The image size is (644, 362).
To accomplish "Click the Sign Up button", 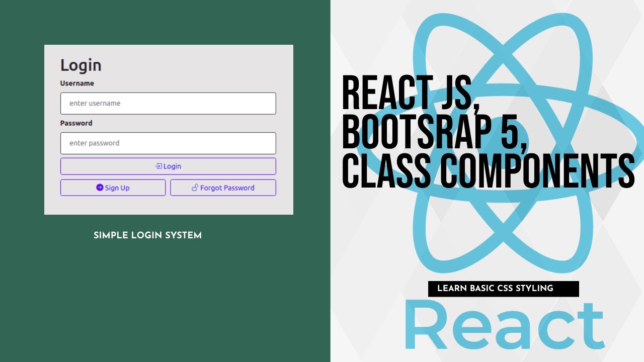I will pos(113,188).
